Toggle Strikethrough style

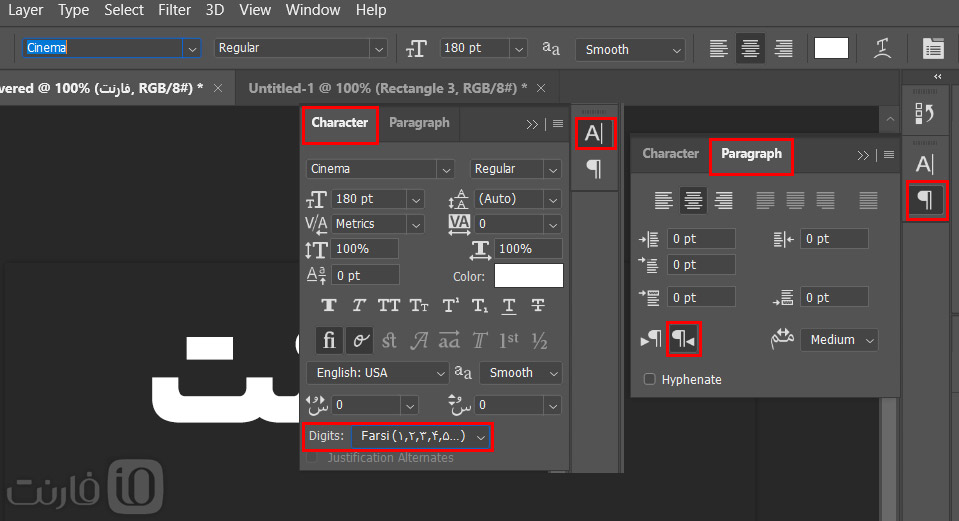538,305
